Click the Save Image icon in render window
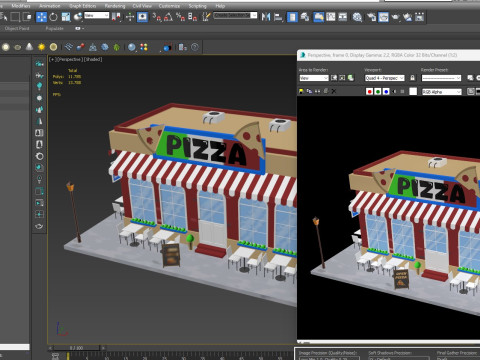Screen dimensions: 480x360 pyautogui.click(x=301, y=91)
